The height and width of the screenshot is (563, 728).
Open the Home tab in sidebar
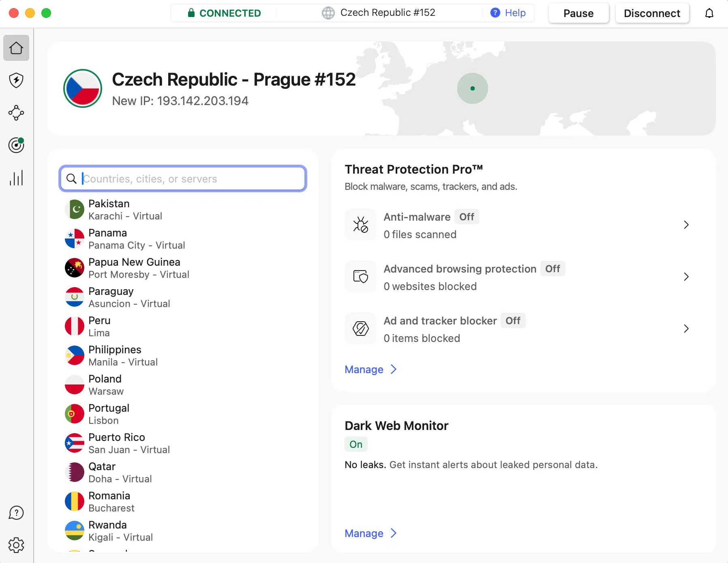point(16,48)
